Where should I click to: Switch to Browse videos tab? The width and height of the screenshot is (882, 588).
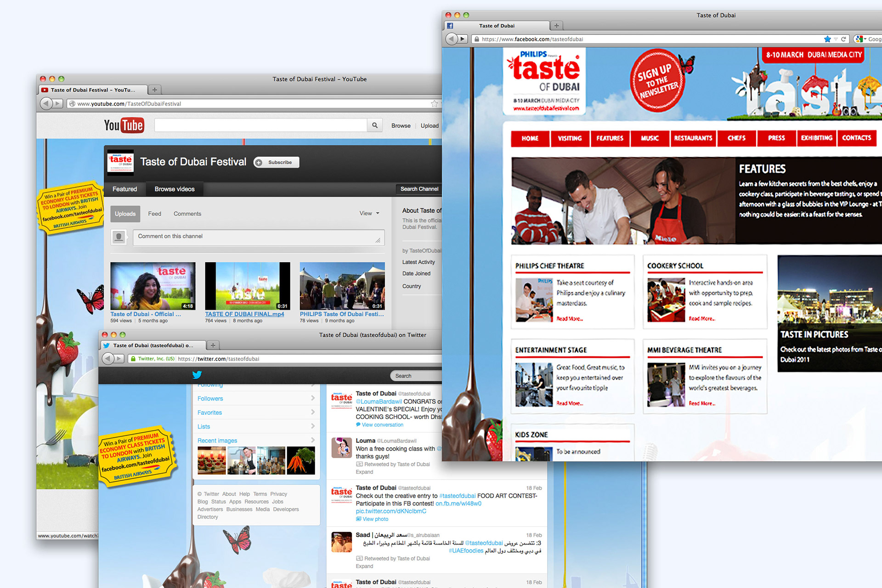click(x=175, y=189)
